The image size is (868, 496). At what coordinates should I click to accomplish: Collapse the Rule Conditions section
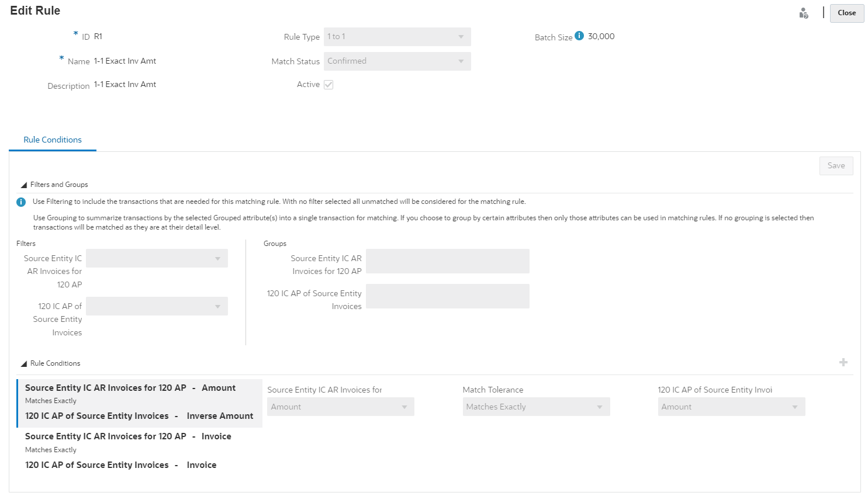coord(24,364)
